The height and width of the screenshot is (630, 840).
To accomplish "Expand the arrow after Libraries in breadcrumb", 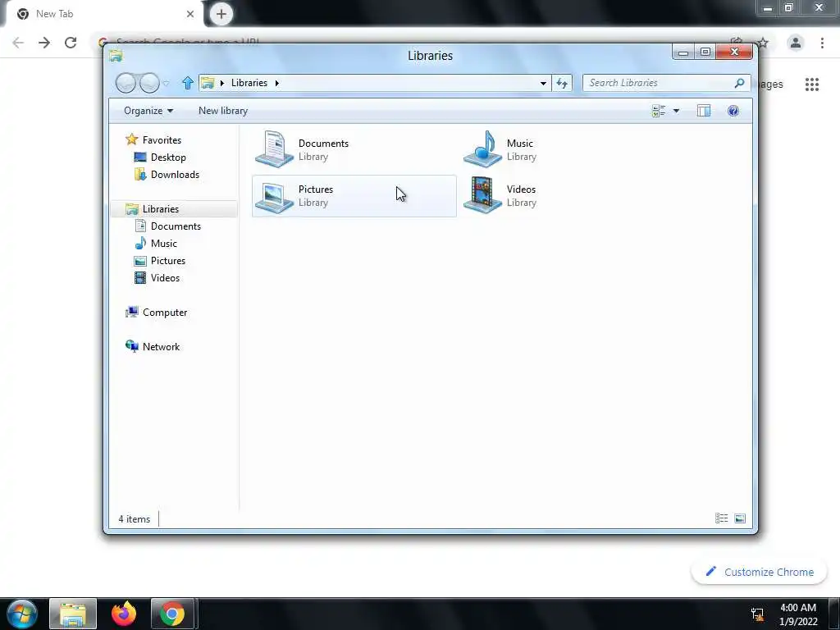I will [277, 83].
